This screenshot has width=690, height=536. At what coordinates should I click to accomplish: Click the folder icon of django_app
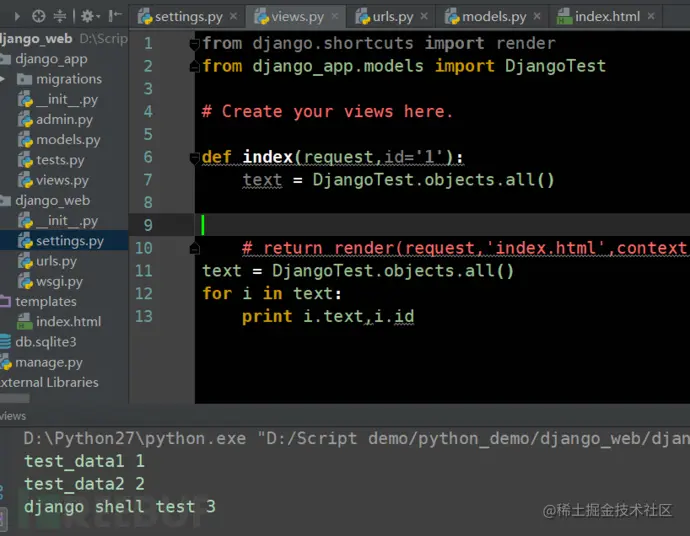(x=5, y=59)
